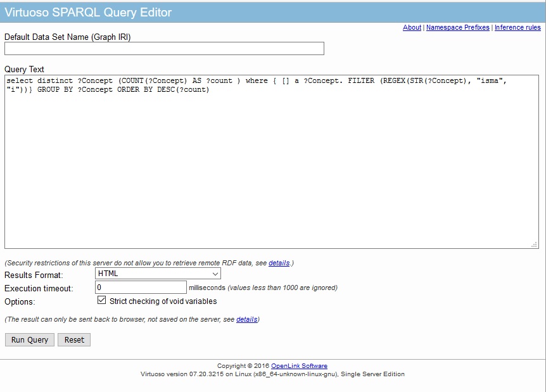The height and width of the screenshot is (392, 546).
Task: Click the Options label
Action: tap(20, 302)
